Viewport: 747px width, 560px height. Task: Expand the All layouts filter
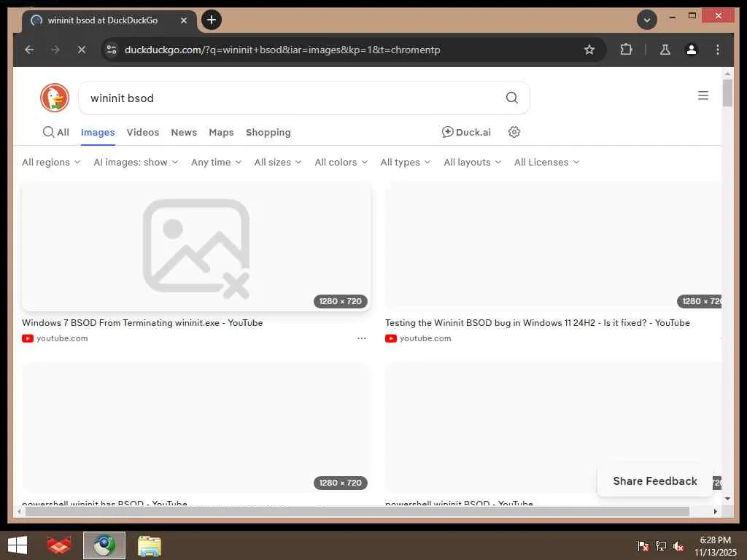(x=472, y=163)
